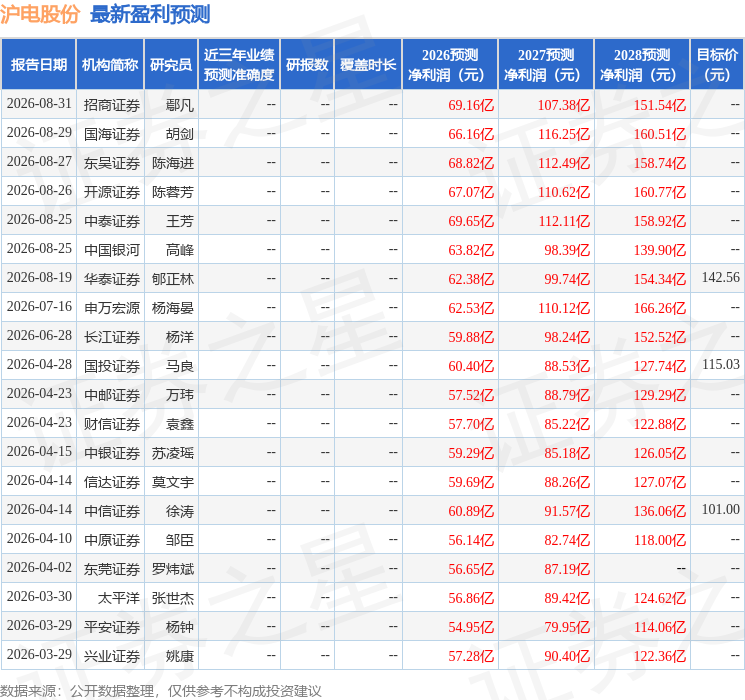Click the date 2026-08-19
The height and width of the screenshot is (700, 745).
(x=39, y=278)
